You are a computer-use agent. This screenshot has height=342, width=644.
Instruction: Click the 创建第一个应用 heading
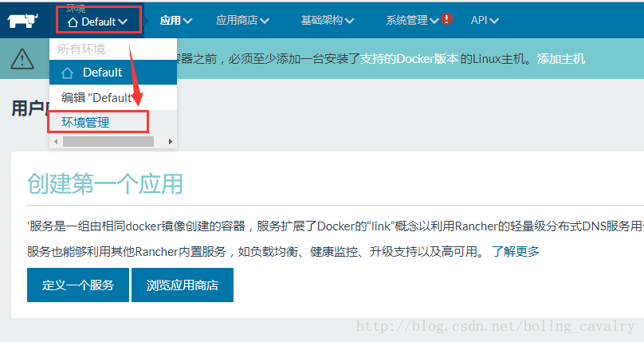(x=105, y=183)
